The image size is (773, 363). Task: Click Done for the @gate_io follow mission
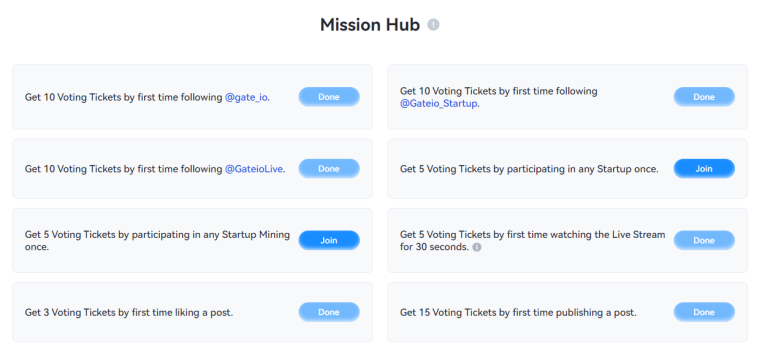coord(329,97)
